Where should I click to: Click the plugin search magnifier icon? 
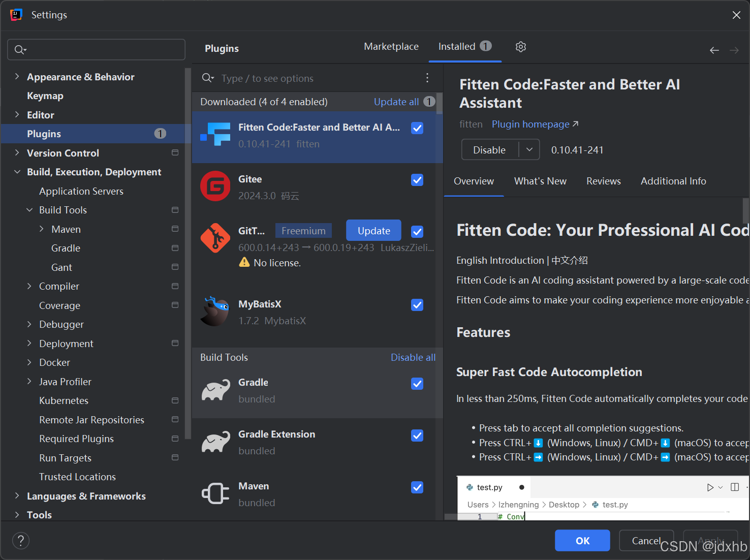(208, 78)
